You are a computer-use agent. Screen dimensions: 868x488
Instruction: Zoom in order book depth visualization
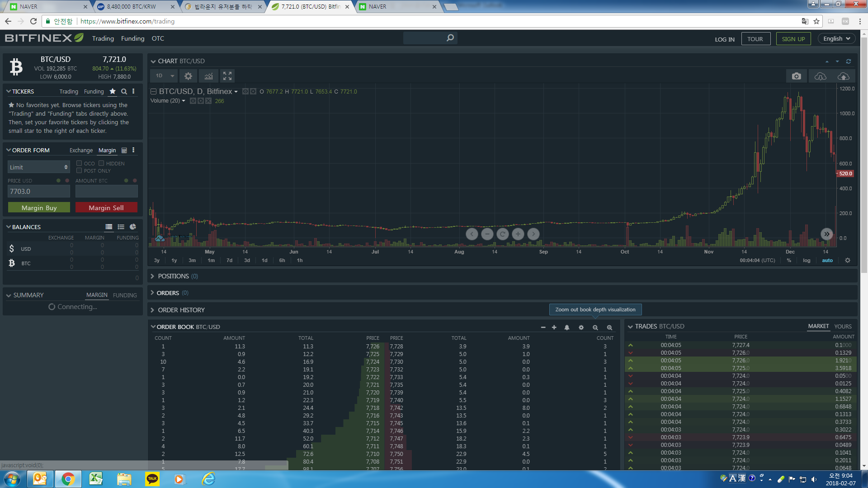[609, 328]
